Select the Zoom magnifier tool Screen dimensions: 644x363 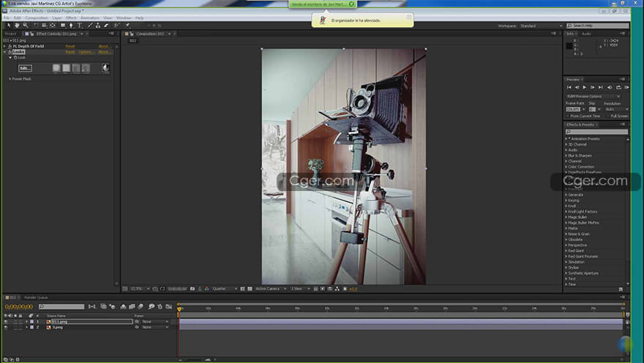(x=26, y=26)
